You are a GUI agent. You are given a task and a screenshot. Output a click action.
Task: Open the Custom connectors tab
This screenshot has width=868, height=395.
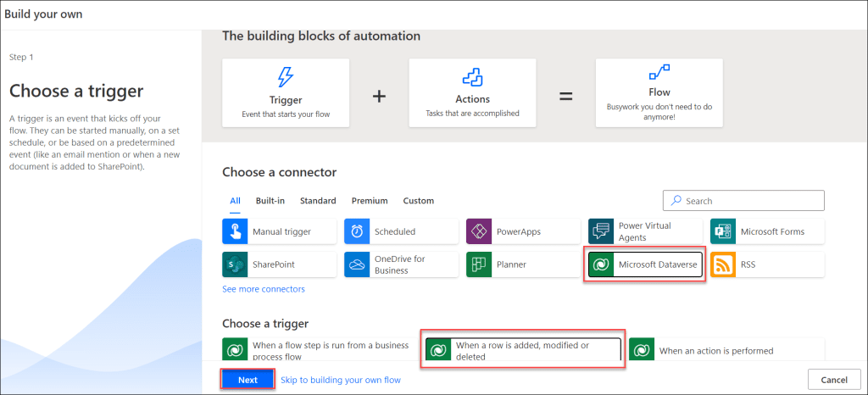click(419, 201)
